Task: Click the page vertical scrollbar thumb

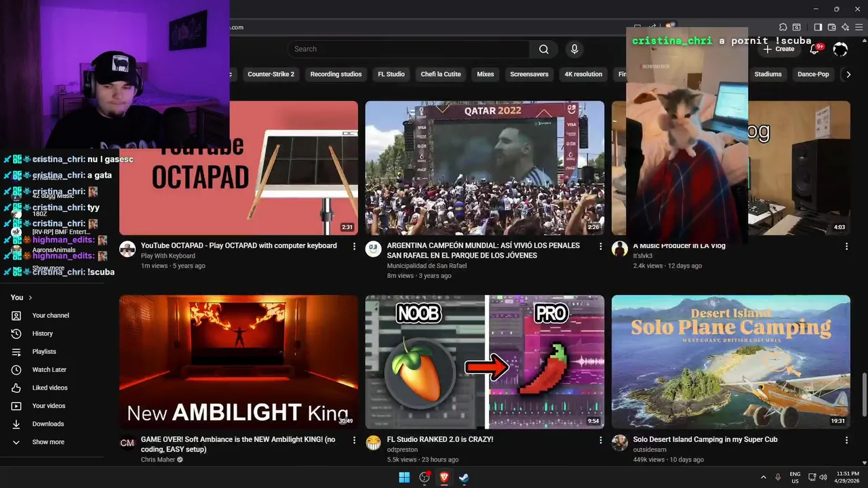Action: (864, 394)
